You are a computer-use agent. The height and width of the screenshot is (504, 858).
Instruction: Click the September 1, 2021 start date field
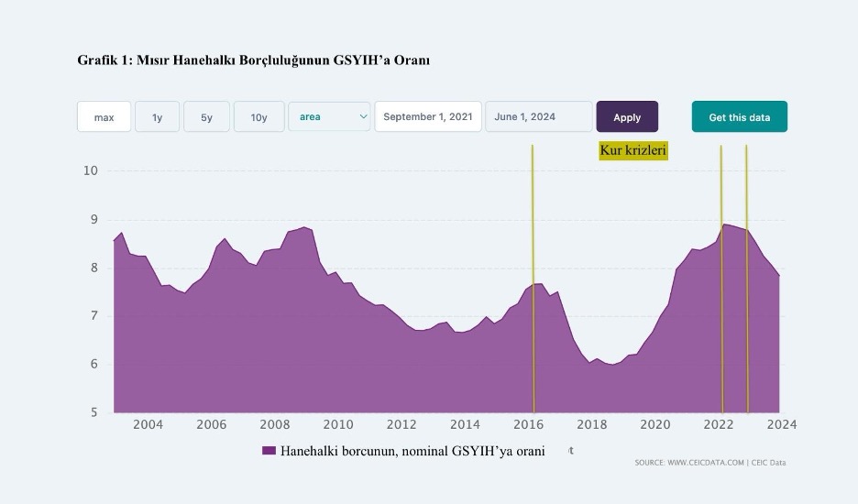427,116
